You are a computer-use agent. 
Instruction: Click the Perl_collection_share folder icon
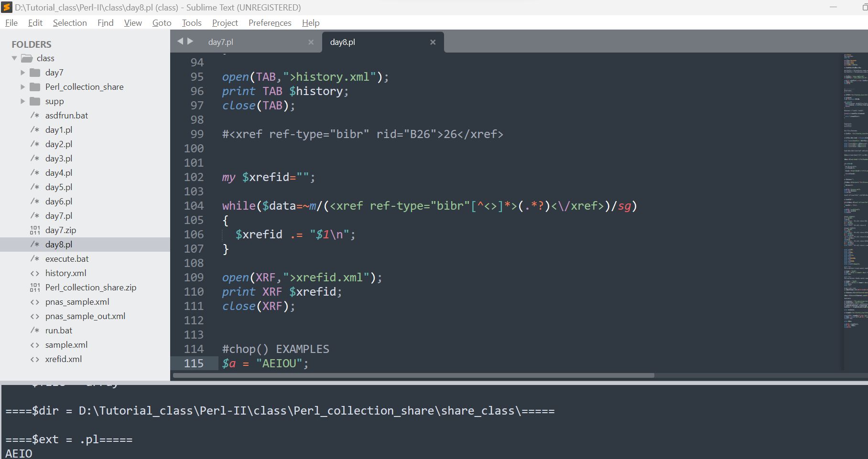click(x=35, y=87)
